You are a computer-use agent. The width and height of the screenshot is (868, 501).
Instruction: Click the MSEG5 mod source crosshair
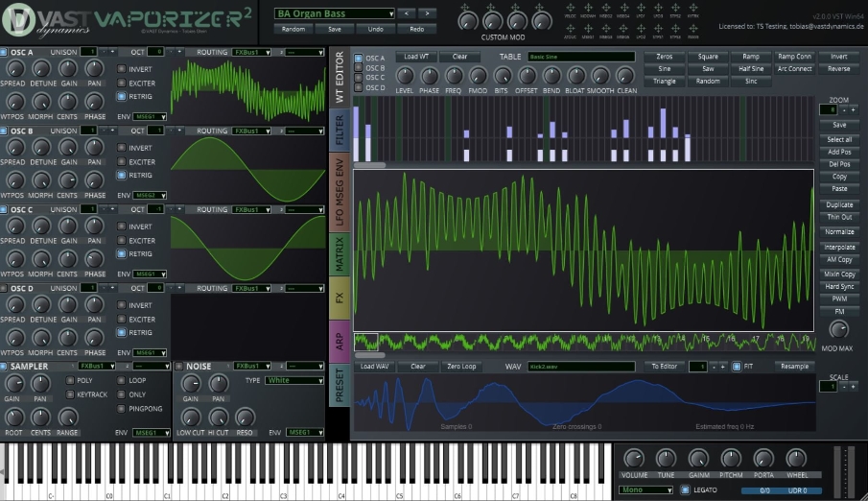(623, 29)
